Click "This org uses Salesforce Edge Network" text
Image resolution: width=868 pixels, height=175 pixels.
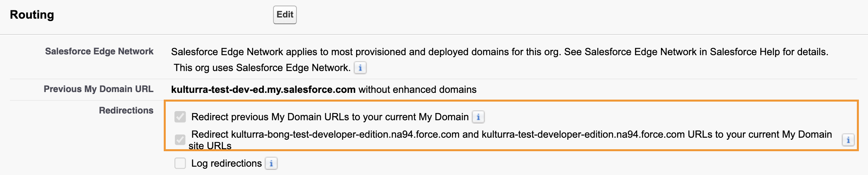click(262, 68)
